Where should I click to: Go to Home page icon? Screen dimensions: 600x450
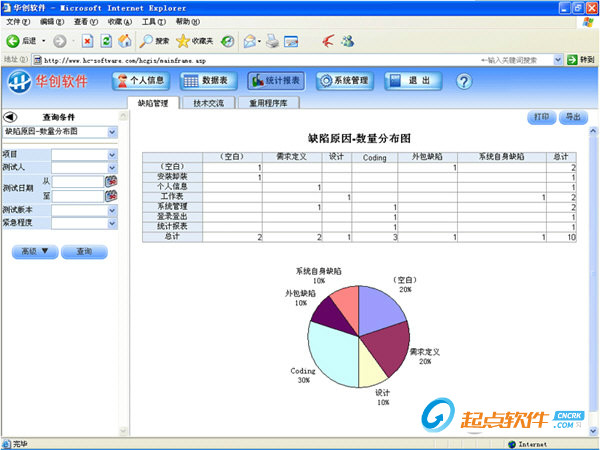pos(124,41)
